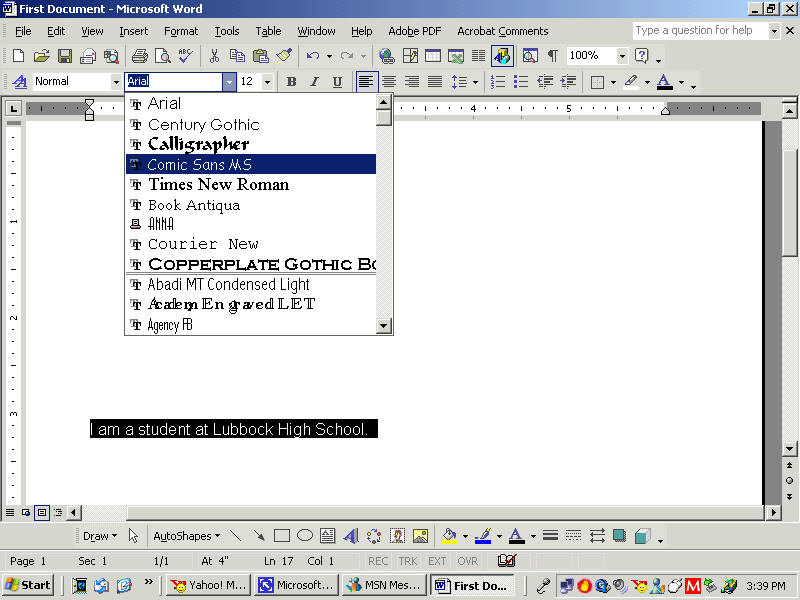Insert WordArt from the Drawing toolbar
800x600 pixels.
tap(351, 536)
